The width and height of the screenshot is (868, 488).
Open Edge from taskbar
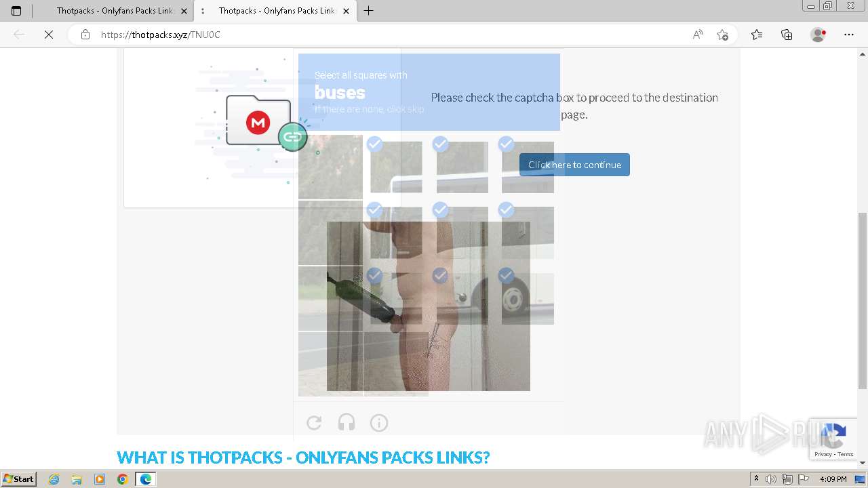pyautogui.click(x=145, y=479)
